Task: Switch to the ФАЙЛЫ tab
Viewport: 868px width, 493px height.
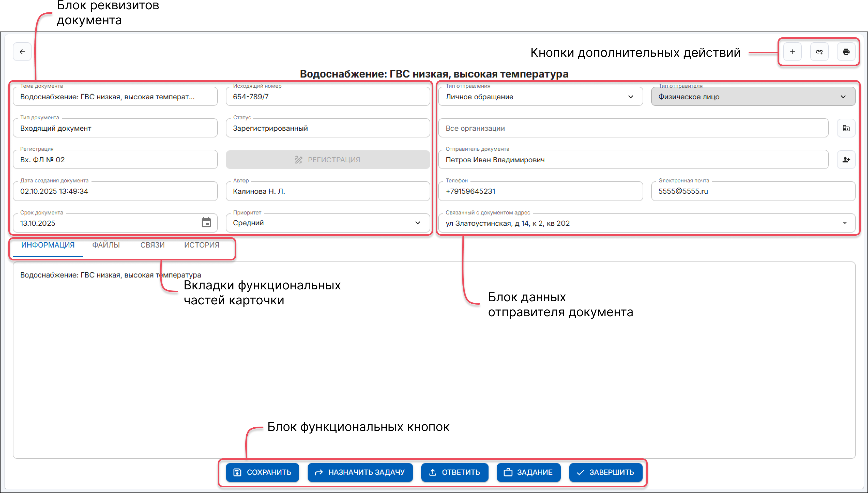Action: (106, 245)
